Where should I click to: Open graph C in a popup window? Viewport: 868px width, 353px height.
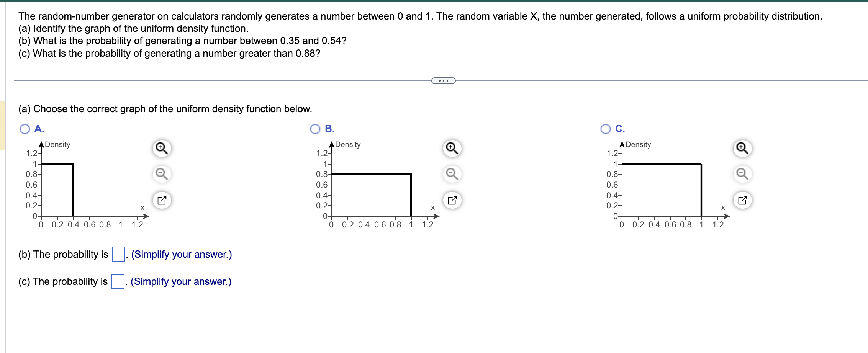pos(742,200)
